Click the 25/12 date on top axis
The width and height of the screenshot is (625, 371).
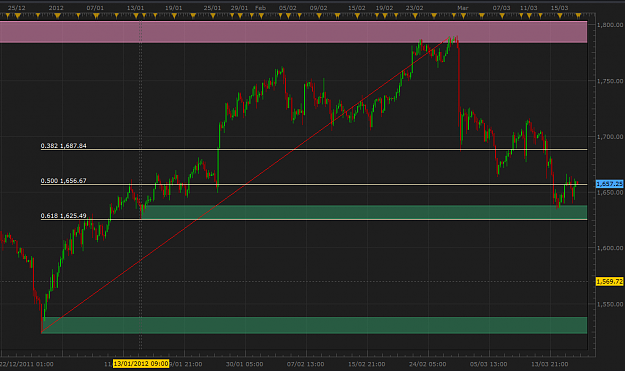[17, 8]
